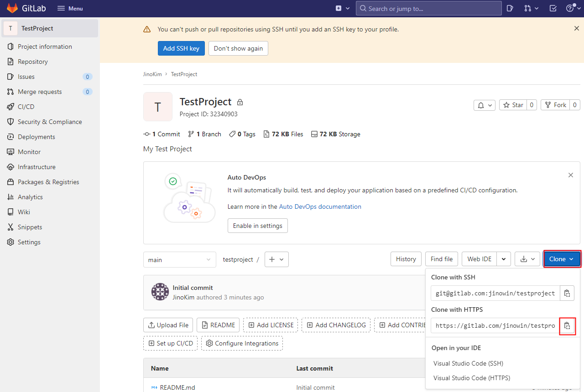Open the Menu hamburger button
This screenshot has width=584, height=392.
[x=70, y=8]
